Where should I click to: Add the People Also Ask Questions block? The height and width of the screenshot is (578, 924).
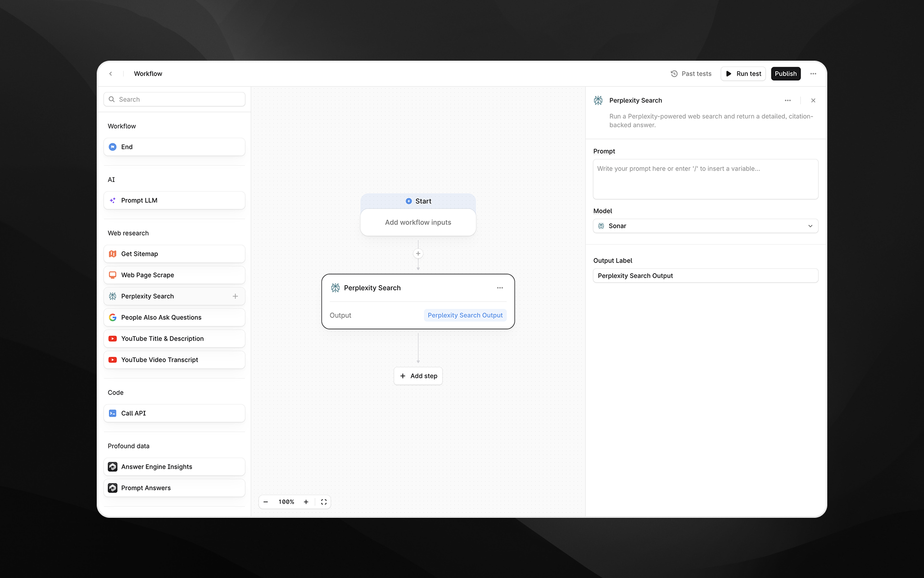tap(174, 317)
